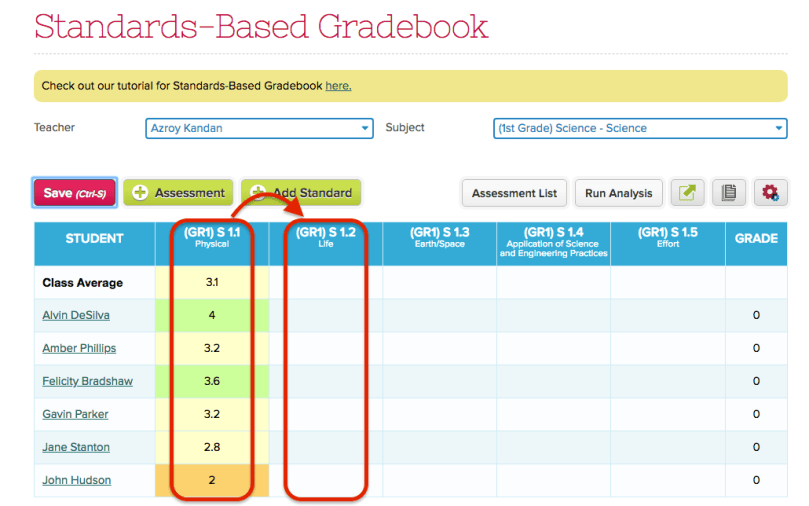The height and width of the screenshot is (506, 809).
Task: Click the export arrow icon button
Action: (x=687, y=193)
